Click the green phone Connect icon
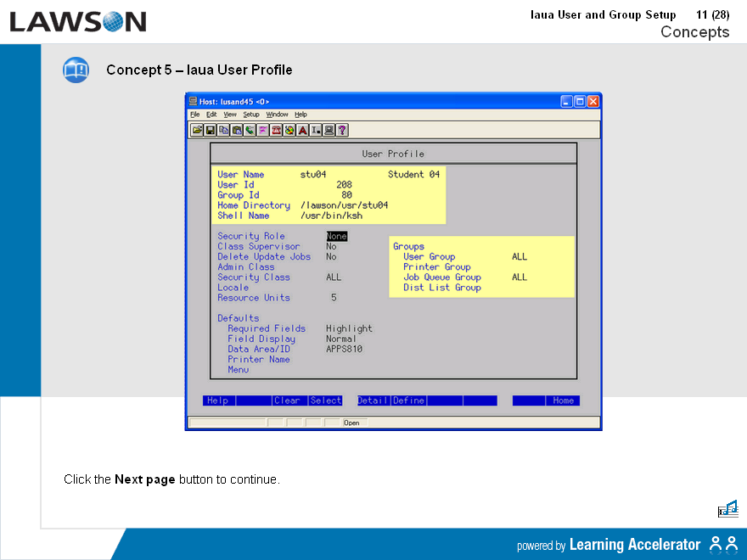Viewport: 747px width, 560px height. (250, 130)
